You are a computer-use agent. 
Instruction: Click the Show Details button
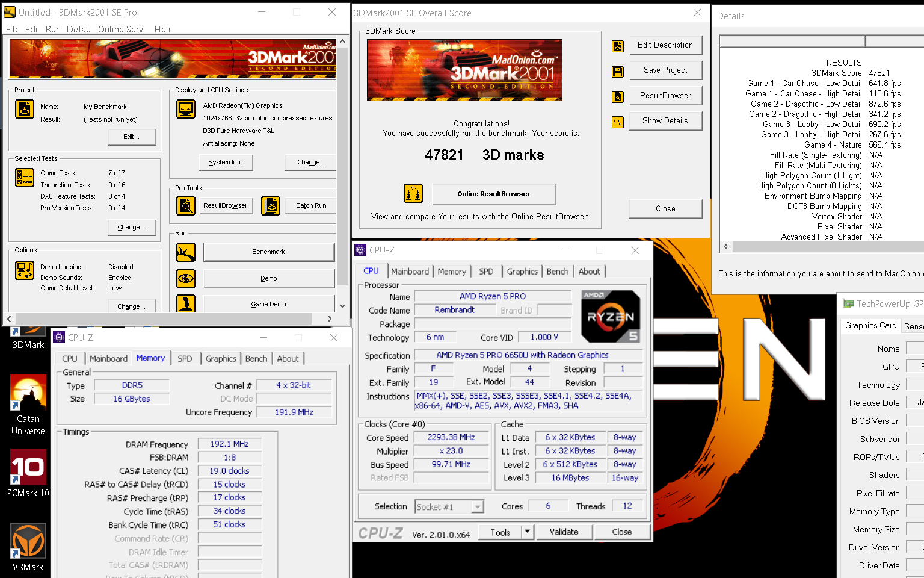coord(665,120)
